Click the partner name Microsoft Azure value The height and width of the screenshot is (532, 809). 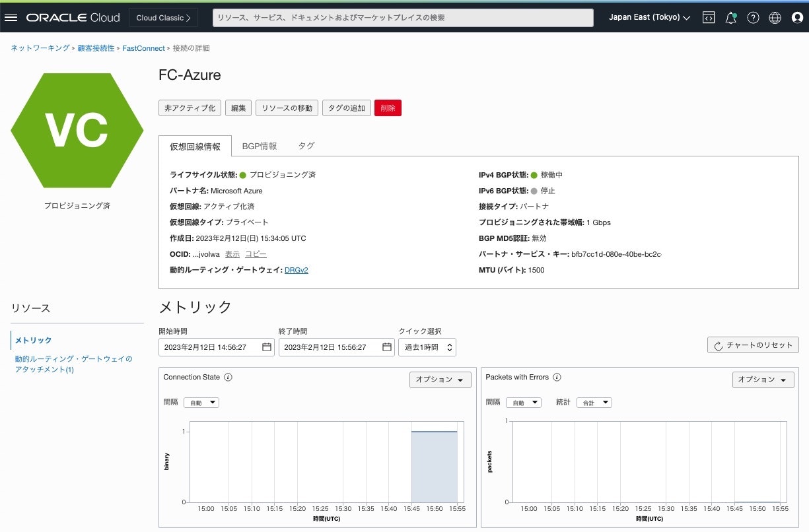236,191
